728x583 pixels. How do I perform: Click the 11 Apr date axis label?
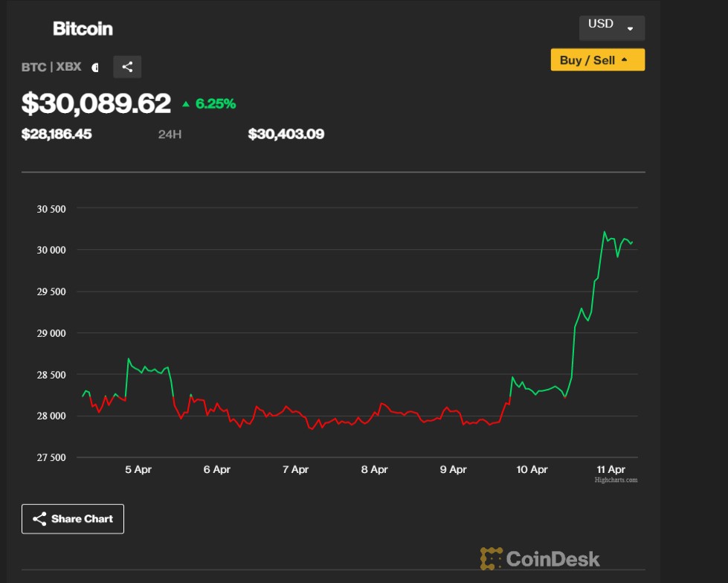point(611,469)
